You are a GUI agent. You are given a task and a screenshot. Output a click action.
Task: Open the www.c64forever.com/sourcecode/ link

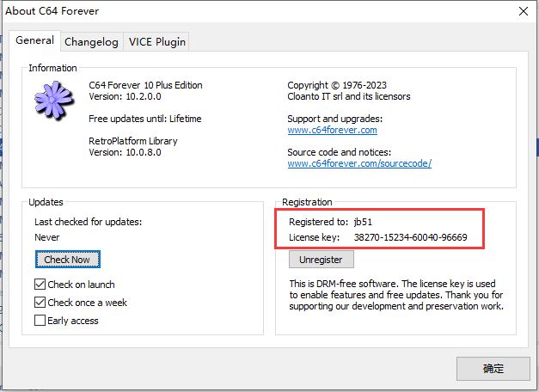click(359, 163)
